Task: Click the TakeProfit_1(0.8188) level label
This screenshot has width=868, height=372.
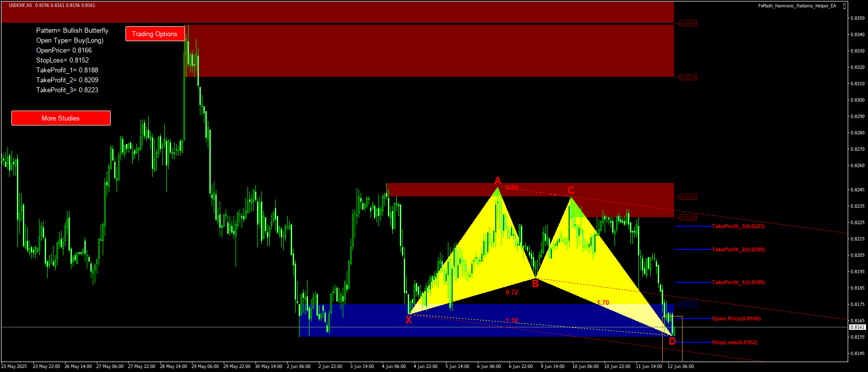Action: pos(738,282)
